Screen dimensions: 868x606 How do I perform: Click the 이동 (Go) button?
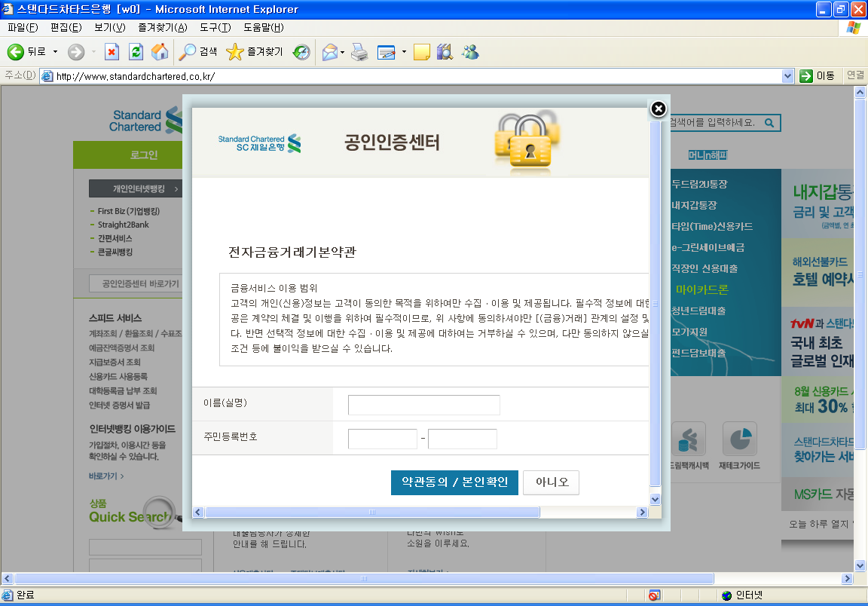(818, 76)
